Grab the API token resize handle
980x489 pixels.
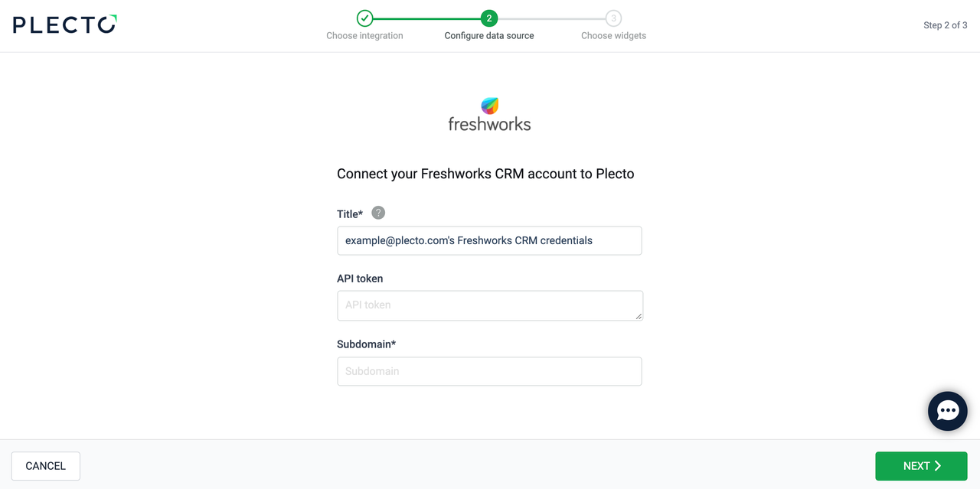coord(639,316)
